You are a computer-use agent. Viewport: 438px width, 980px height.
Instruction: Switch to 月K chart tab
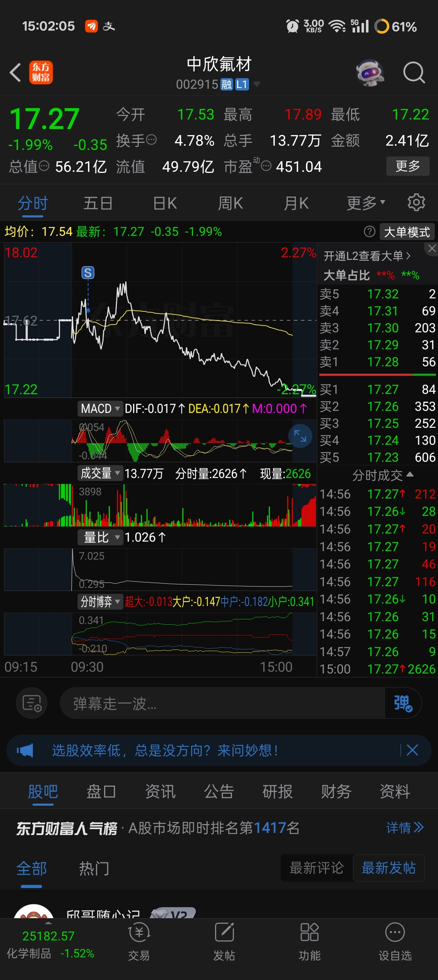tap(296, 203)
